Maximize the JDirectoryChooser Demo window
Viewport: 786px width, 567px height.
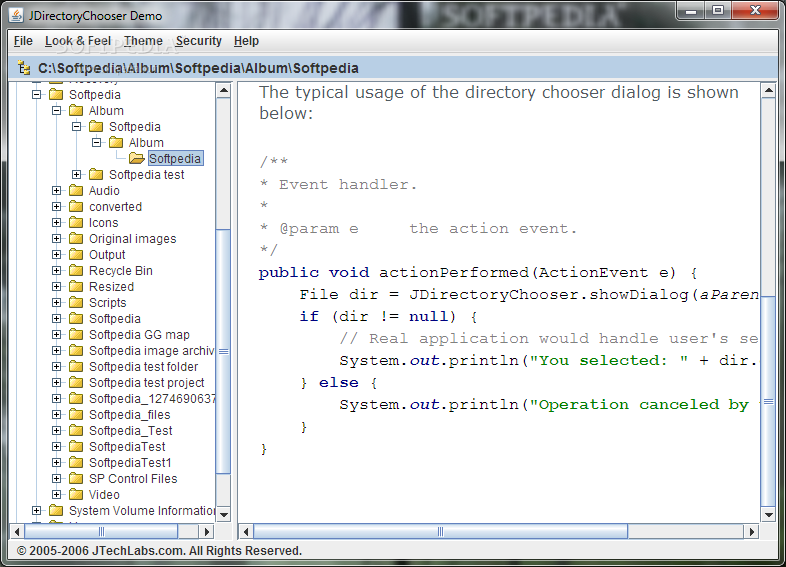718,11
